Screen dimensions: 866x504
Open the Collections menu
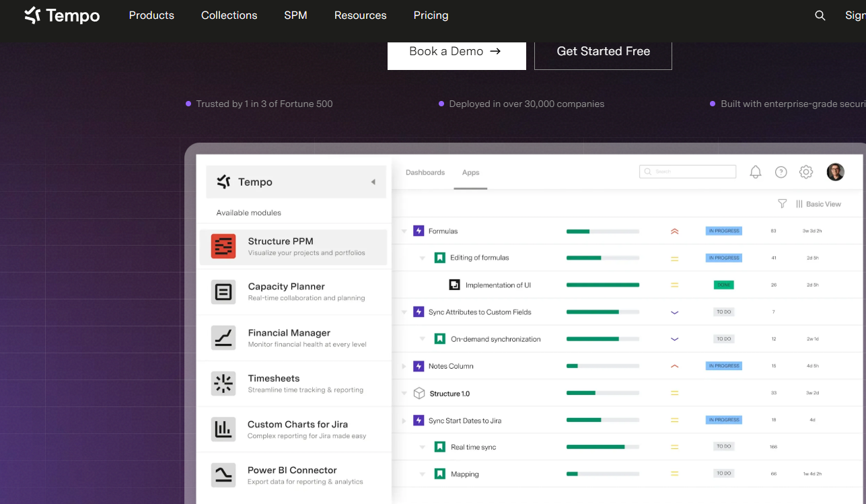click(229, 15)
